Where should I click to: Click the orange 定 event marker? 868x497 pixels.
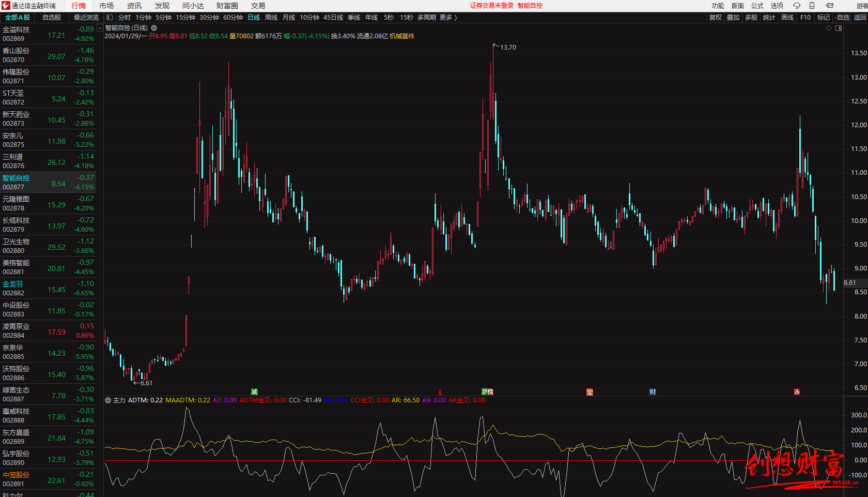pyautogui.click(x=590, y=392)
